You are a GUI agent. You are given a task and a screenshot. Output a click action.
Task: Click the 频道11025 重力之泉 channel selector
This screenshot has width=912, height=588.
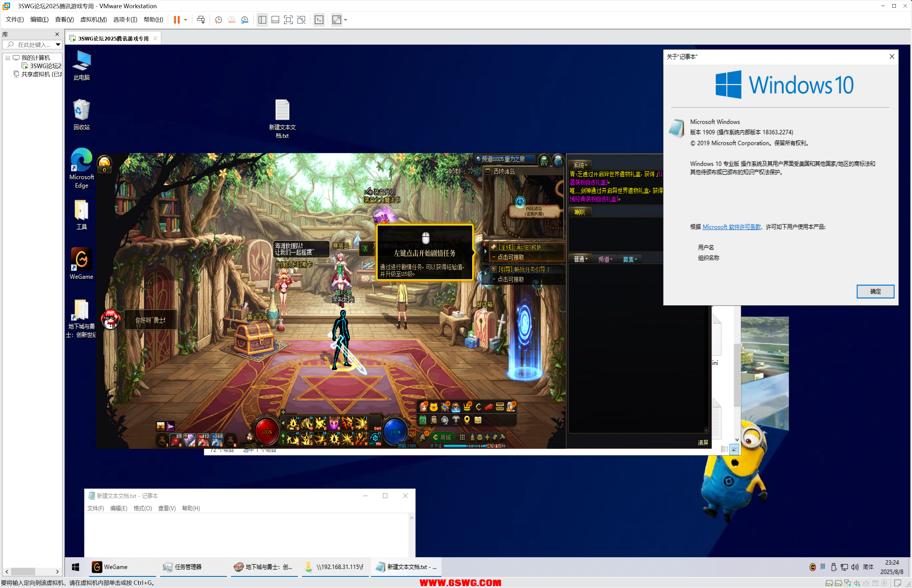tap(505, 159)
